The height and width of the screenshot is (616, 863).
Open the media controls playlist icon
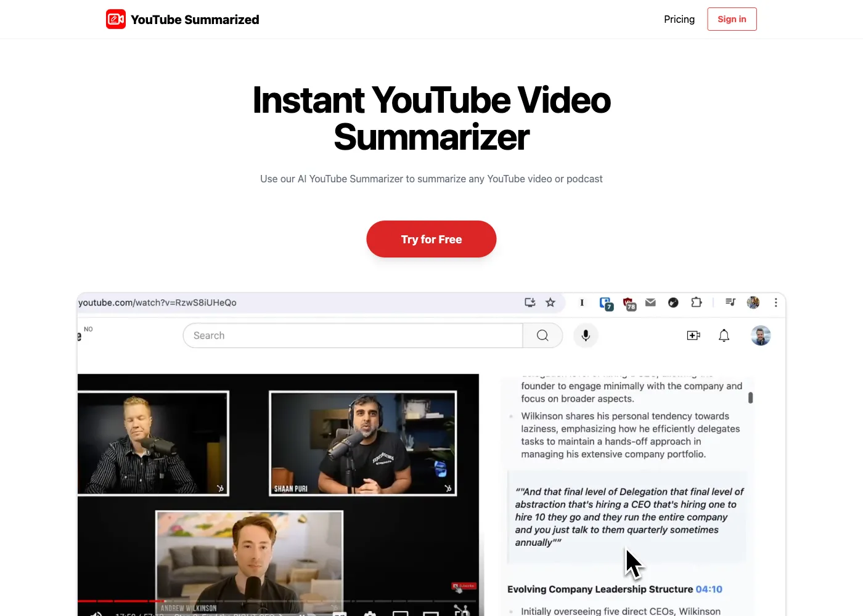(x=730, y=302)
